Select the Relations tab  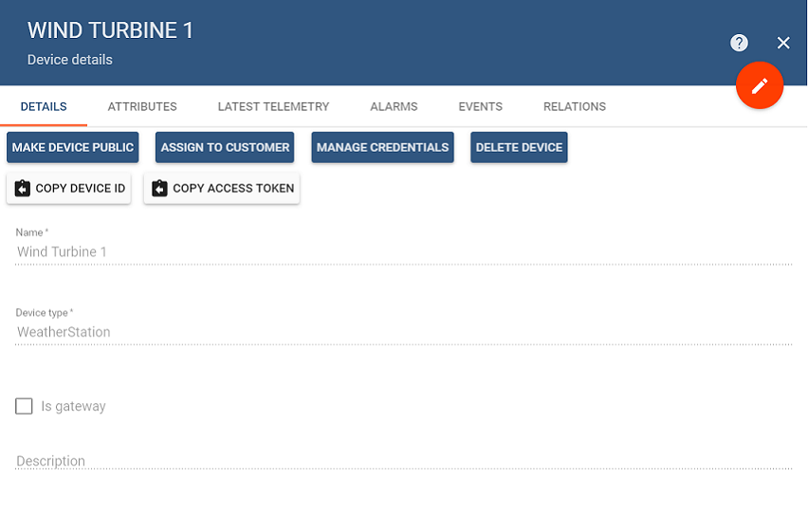(574, 107)
